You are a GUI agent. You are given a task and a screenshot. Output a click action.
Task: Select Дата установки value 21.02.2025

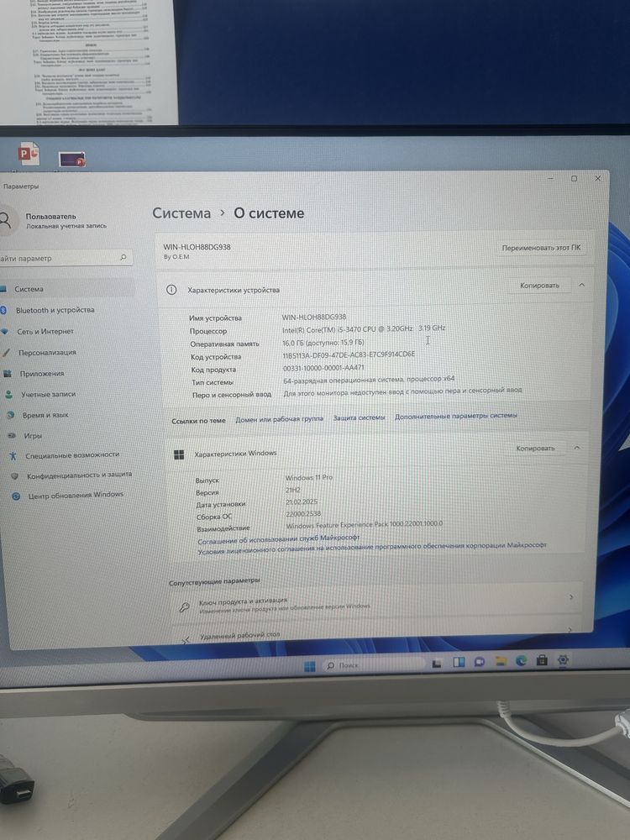click(x=302, y=502)
